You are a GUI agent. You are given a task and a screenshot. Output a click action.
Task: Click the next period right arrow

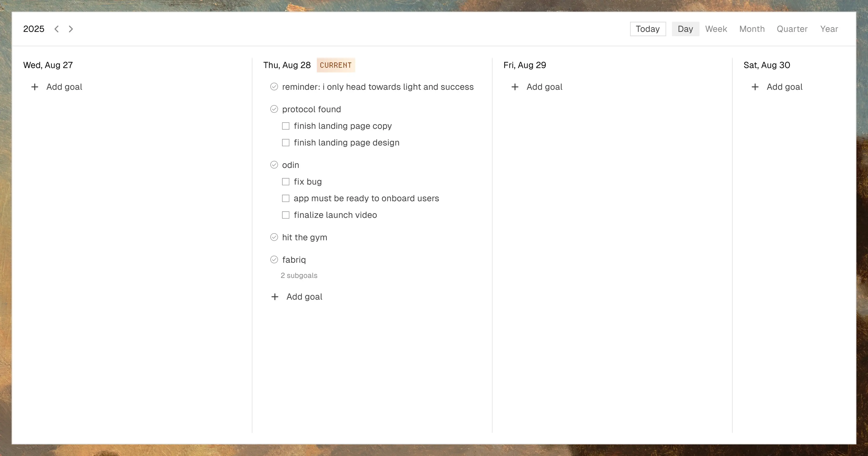tap(71, 29)
